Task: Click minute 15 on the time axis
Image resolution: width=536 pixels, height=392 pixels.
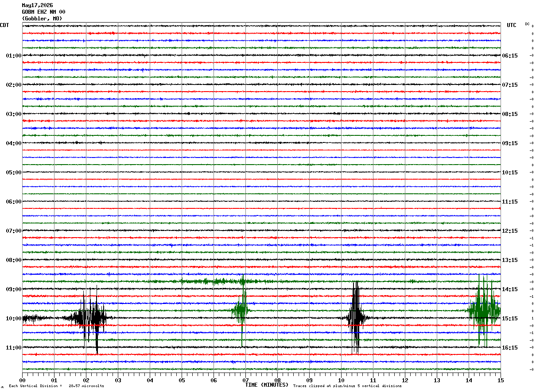Action: [501, 380]
